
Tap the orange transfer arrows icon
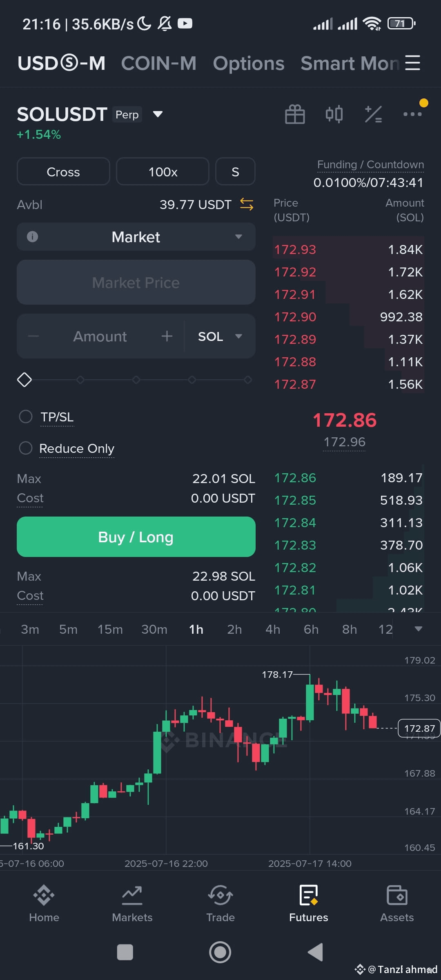click(247, 204)
